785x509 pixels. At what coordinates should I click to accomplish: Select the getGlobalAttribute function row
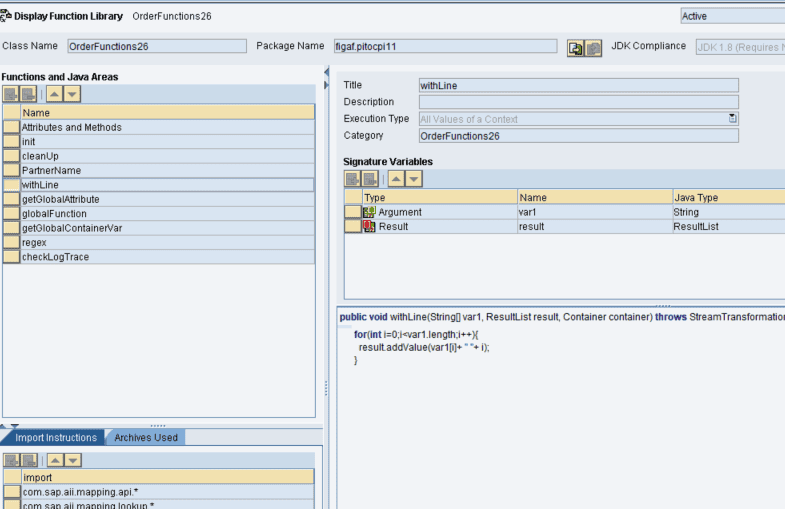(x=167, y=199)
